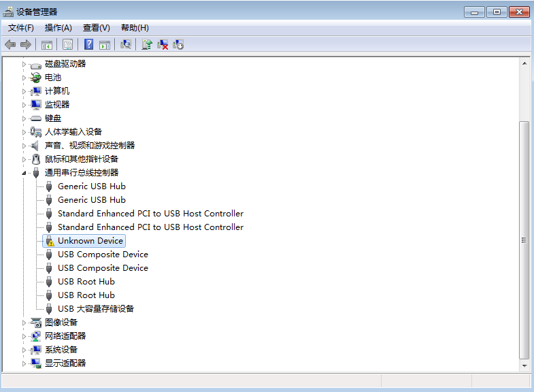This screenshot has width=534, height=392.
Task: Select the first USB Composite Device entry
Action: tap(103, 255)
